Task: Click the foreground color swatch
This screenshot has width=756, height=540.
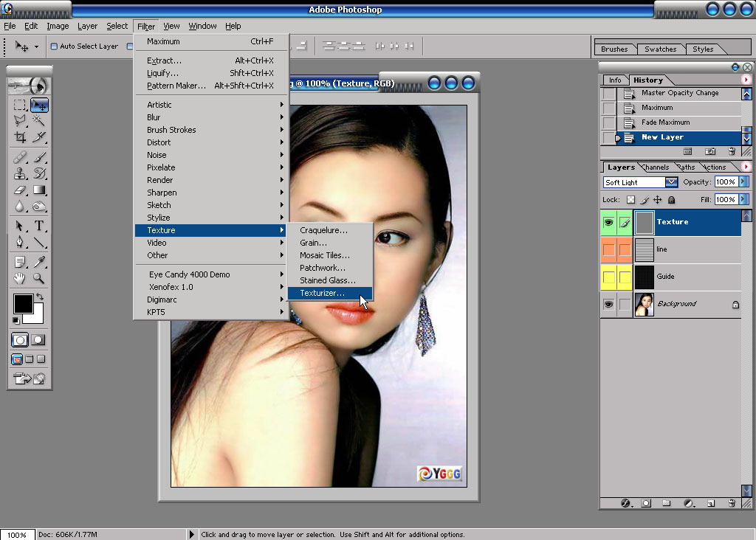Action: pos(23,304)
